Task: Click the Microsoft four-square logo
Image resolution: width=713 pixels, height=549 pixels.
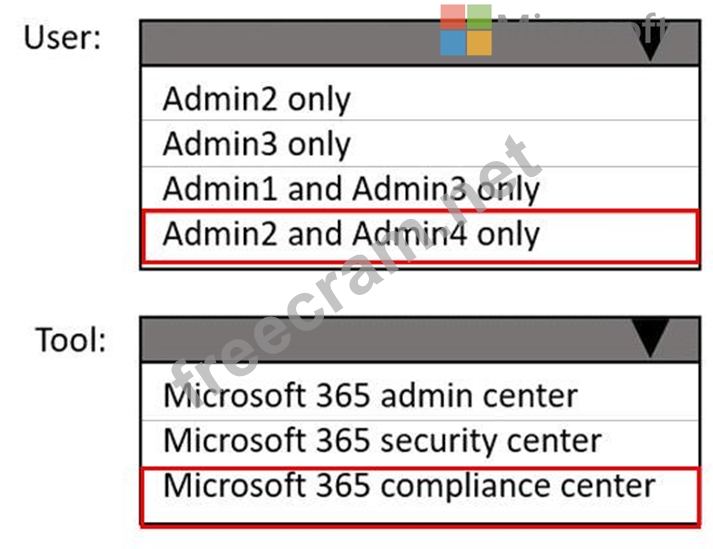Action: point(466,30)
